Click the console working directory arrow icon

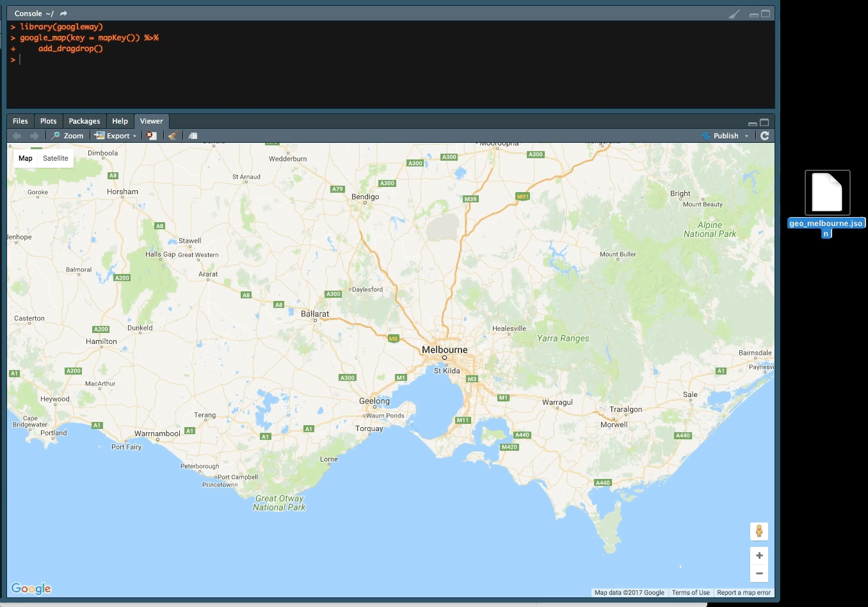[x=63, y=13]
